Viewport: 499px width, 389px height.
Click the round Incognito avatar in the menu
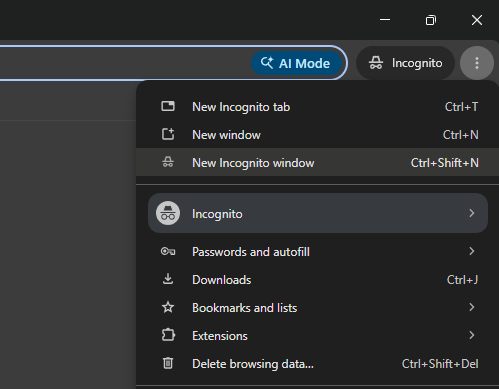[168, 213]
